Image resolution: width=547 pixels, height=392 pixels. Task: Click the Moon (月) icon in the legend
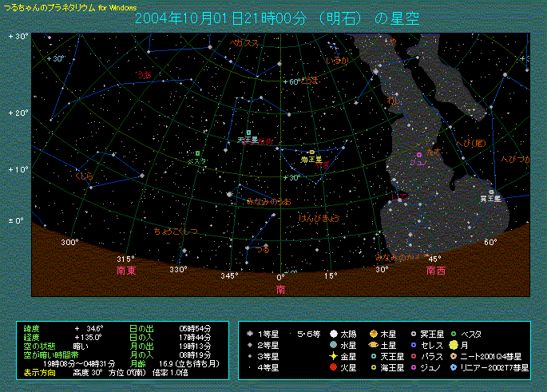(x=454, y=345)
